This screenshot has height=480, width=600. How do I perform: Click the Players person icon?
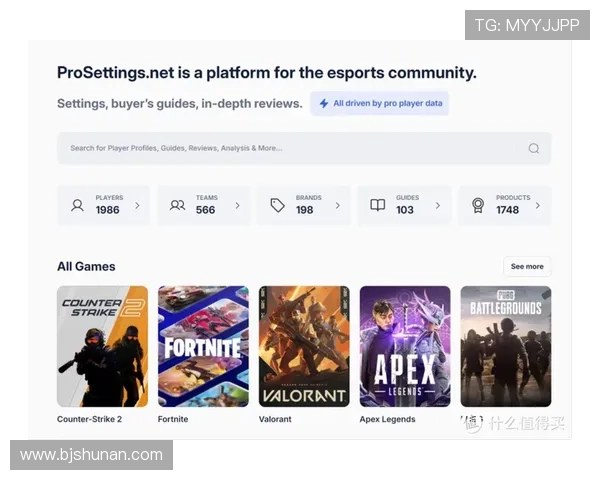77,205
